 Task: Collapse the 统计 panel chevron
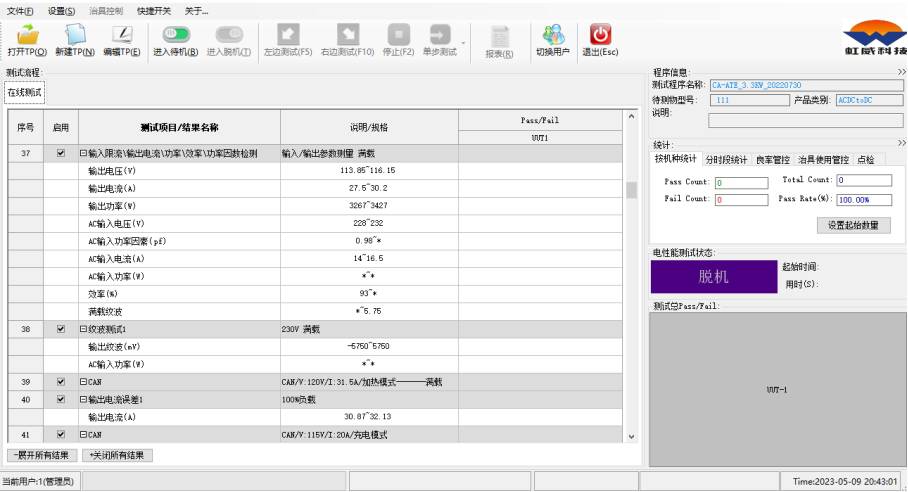901,142
